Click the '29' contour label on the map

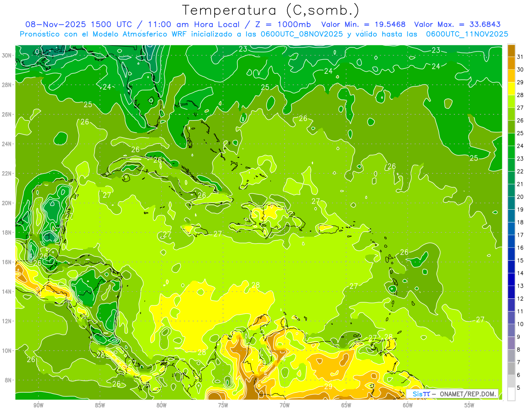(329, 386)
